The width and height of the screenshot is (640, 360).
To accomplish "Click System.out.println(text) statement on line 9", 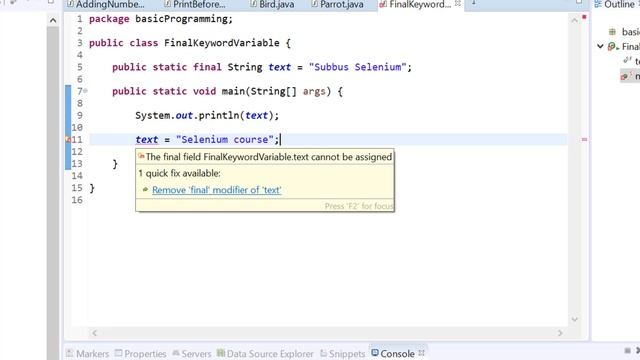I will [207, 116].
